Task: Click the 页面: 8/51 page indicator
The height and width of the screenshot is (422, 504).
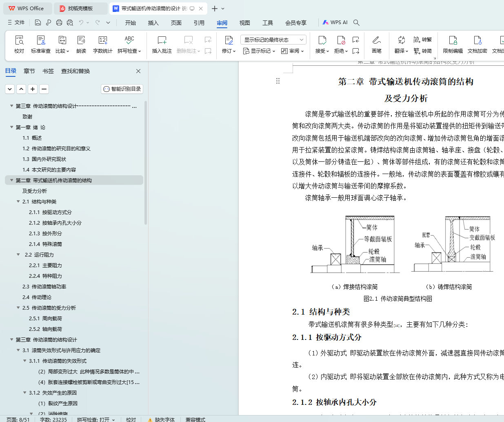Action: point(18,419)
